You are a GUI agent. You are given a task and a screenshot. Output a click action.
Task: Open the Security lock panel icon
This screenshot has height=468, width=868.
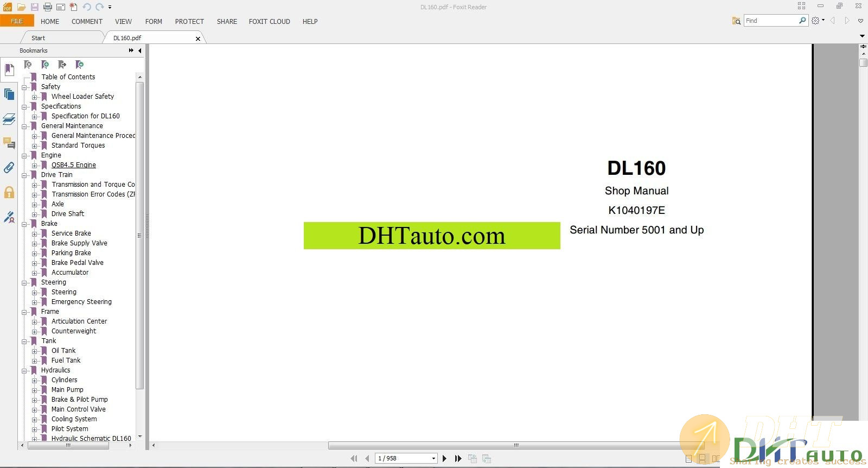click(x=9, y=192)
